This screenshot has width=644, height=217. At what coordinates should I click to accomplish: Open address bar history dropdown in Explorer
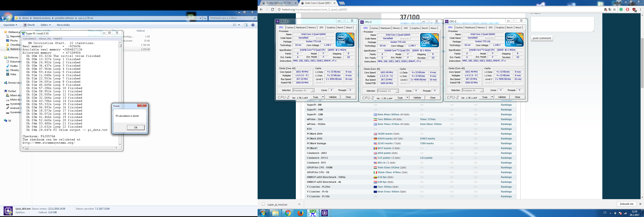200,18
